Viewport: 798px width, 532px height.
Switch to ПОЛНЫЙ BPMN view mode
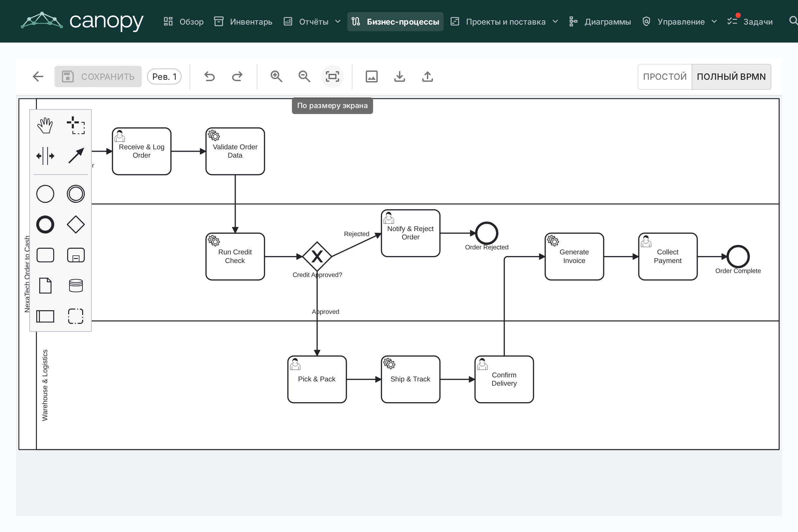point(731,77)
